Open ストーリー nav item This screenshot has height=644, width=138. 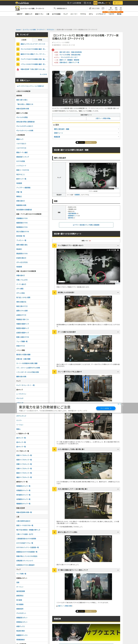[74, 14]
